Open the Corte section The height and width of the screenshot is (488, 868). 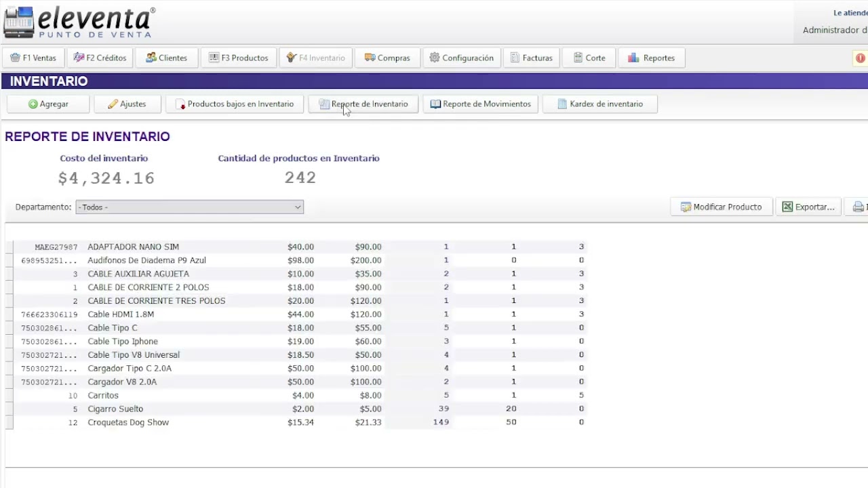click(x=589, y=58)
